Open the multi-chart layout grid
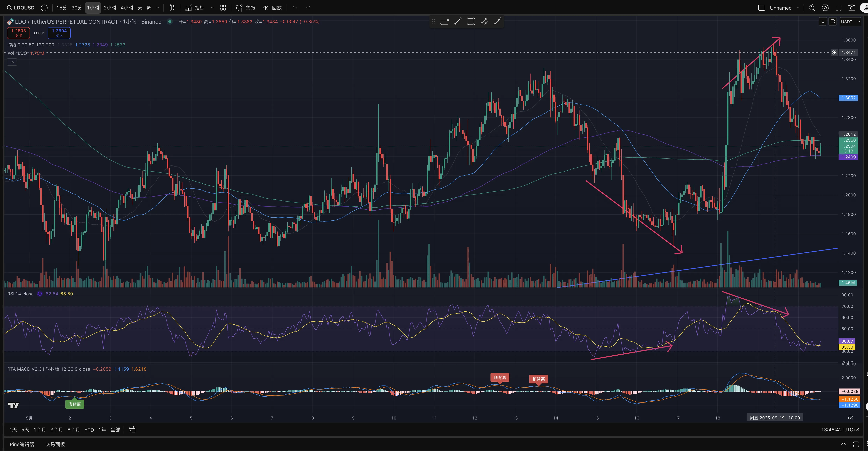Image resolution: width=868 pixels, height=451 pixels. tap(223, 7)
